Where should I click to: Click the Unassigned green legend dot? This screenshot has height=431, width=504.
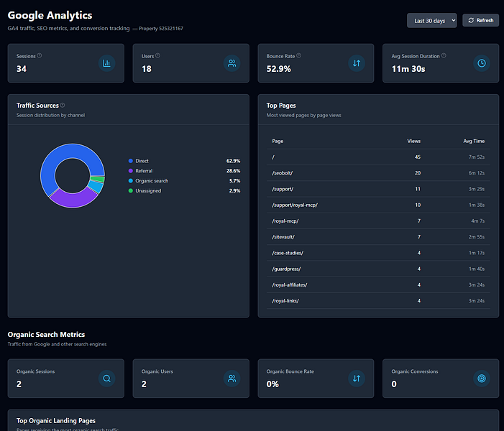click(x=131, y=191)
